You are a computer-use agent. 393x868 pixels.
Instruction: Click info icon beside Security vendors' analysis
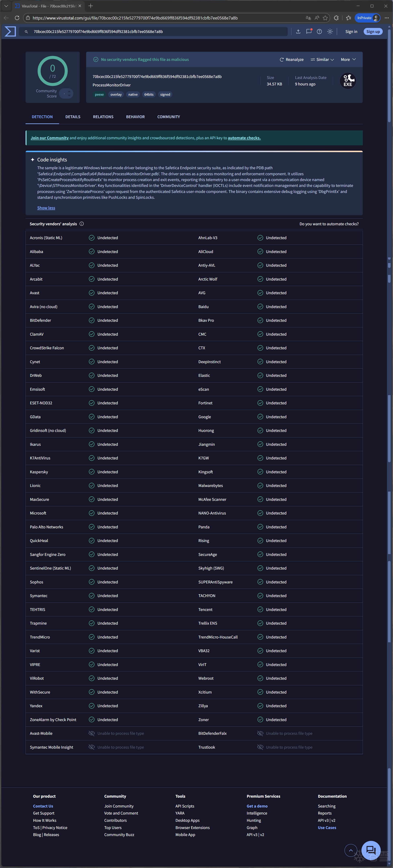point(82,224)
